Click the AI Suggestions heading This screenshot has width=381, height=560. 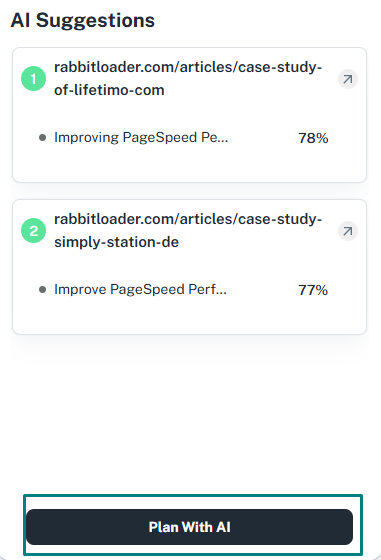[83, 20]
